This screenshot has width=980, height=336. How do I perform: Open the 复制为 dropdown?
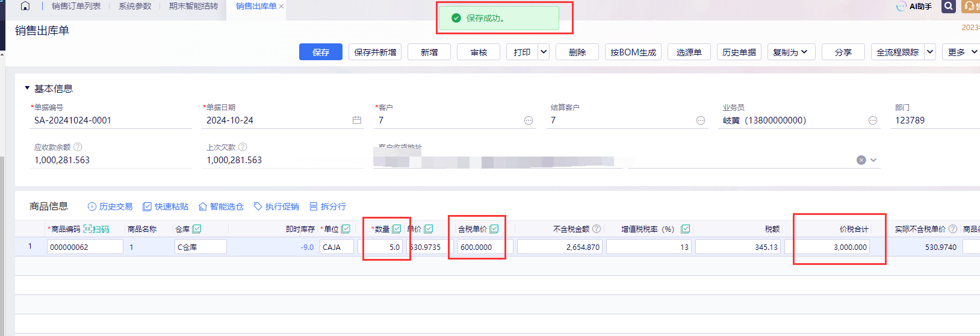pos(791,52)
